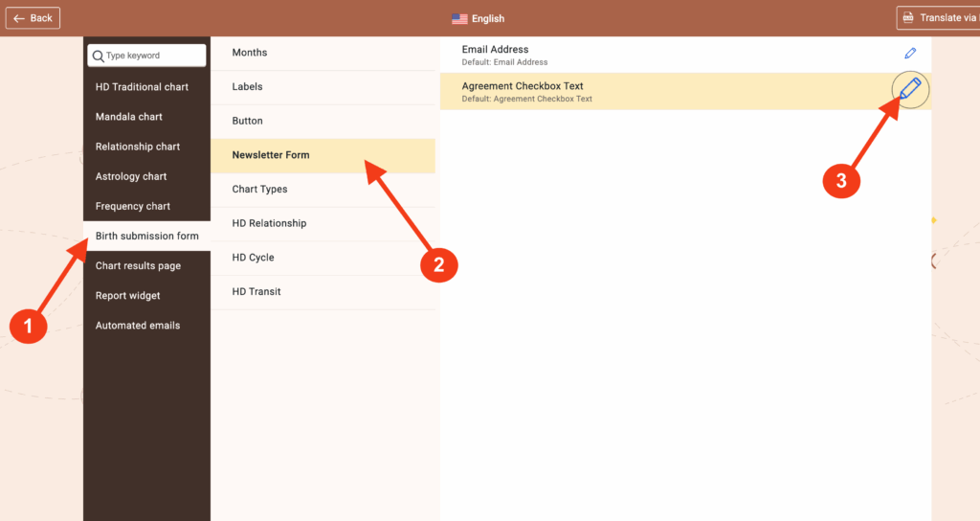
Task: Select Frequency chart in sidebar
Action: 133,206
